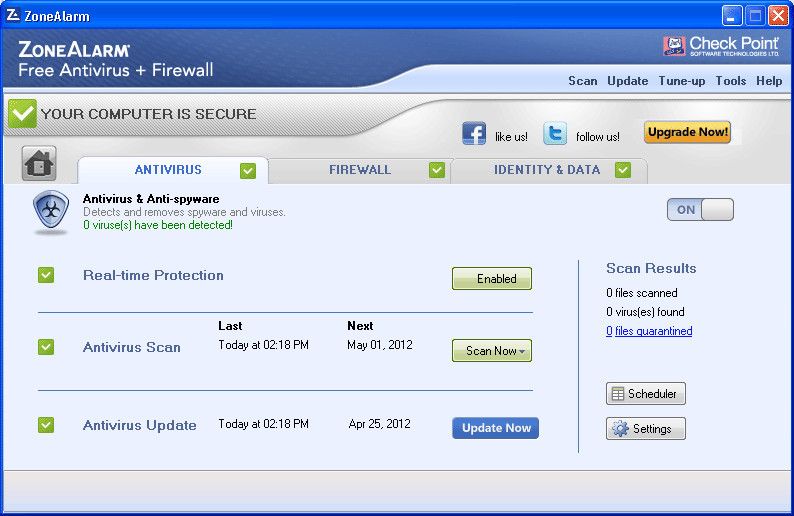Switch to the ANTIVIRUS tab
Image resolution: width=794 pixels, height=516 pixels.
click(x=173, y=170)
